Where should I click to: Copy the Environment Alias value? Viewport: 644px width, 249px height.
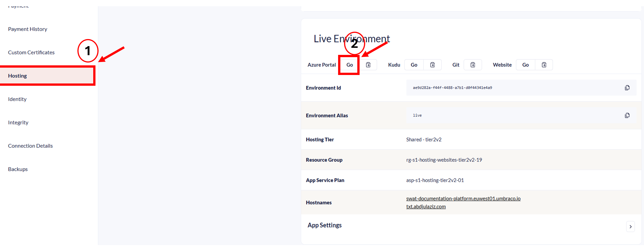(x=627, y=115)
